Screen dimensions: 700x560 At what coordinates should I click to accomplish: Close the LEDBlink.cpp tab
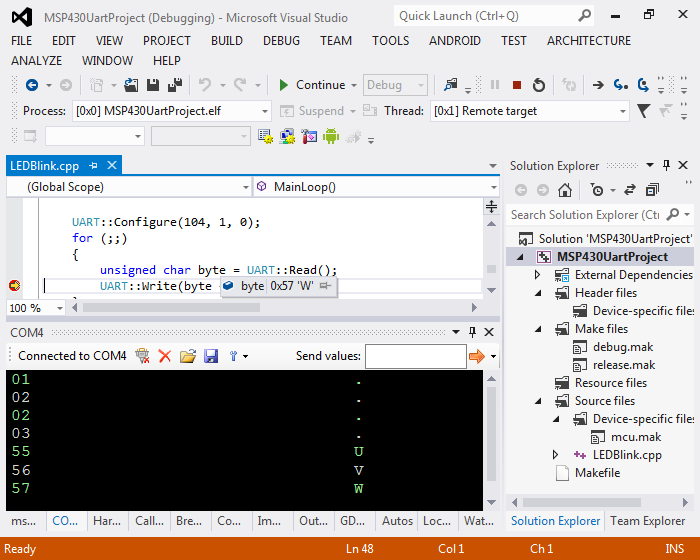point(112,165)
